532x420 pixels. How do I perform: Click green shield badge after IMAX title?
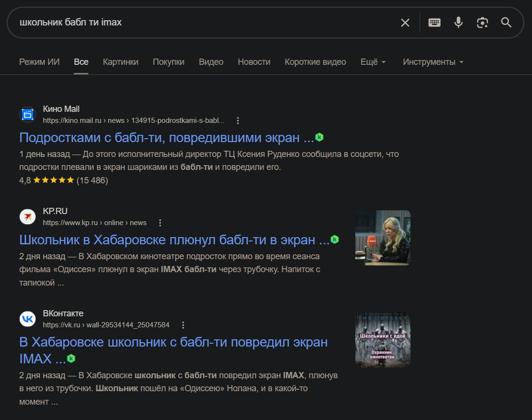pos(71,358)
